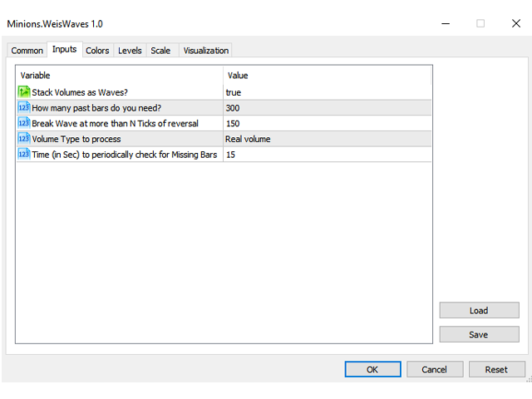Switch to the Visualization tab
This screenshot has width=532, height=399.
(x=206, y=51)
